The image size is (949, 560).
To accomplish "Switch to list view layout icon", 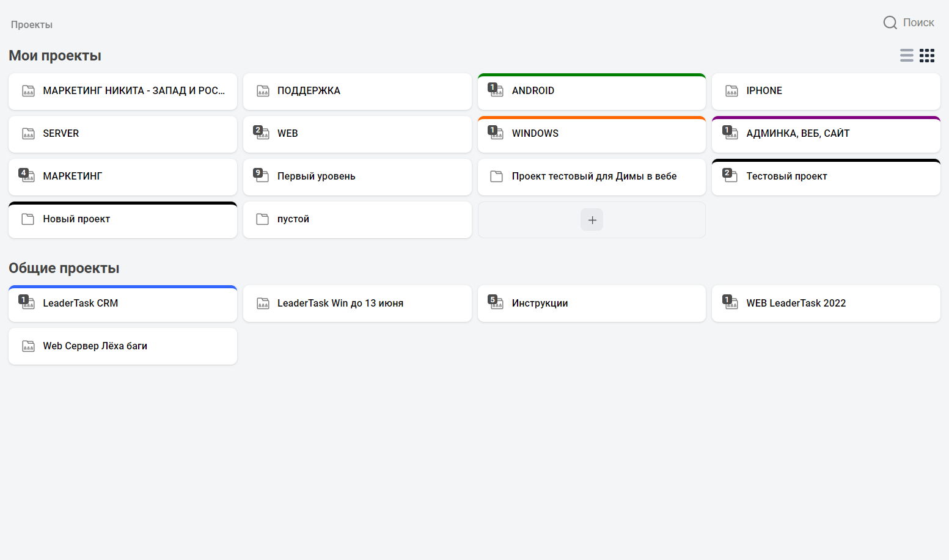I will click(907, 56).
